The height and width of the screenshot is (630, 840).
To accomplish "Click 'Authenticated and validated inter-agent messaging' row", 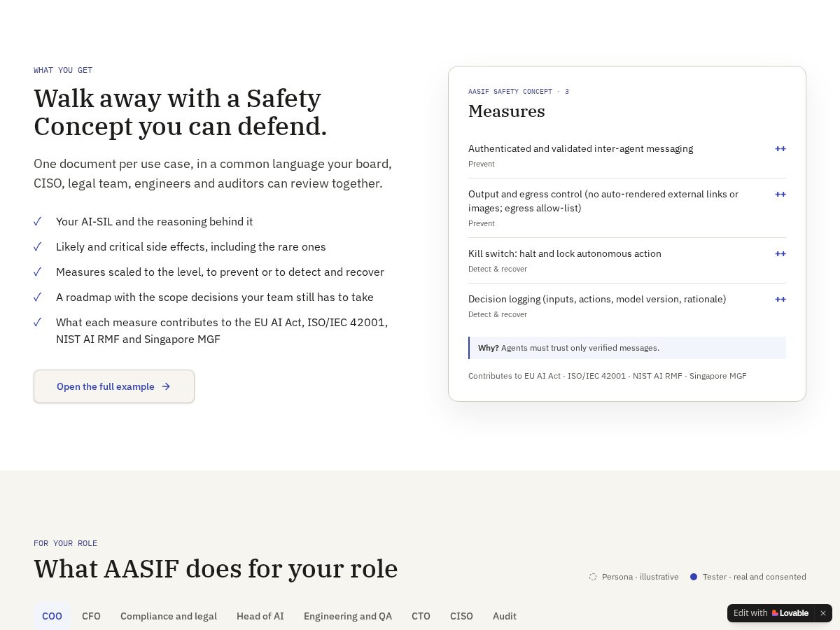I will (627, 155).
